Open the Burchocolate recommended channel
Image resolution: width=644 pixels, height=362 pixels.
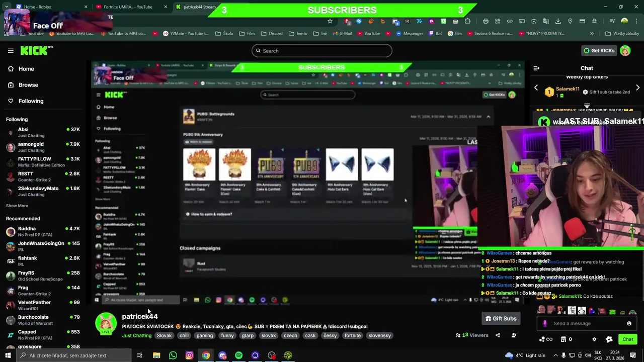pyautogui.click(x=43, y=320)
